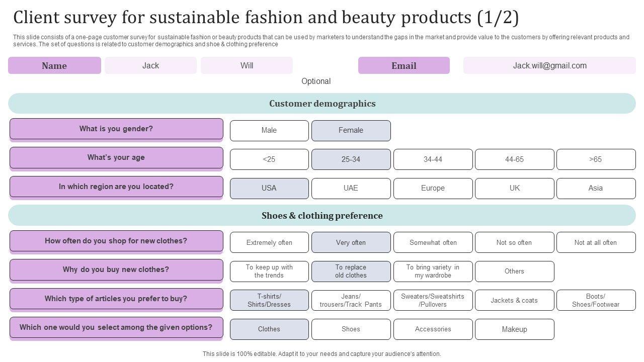Pick the >65 age option
The width and height of the screenshot is (644, 362).
point(596,159)
